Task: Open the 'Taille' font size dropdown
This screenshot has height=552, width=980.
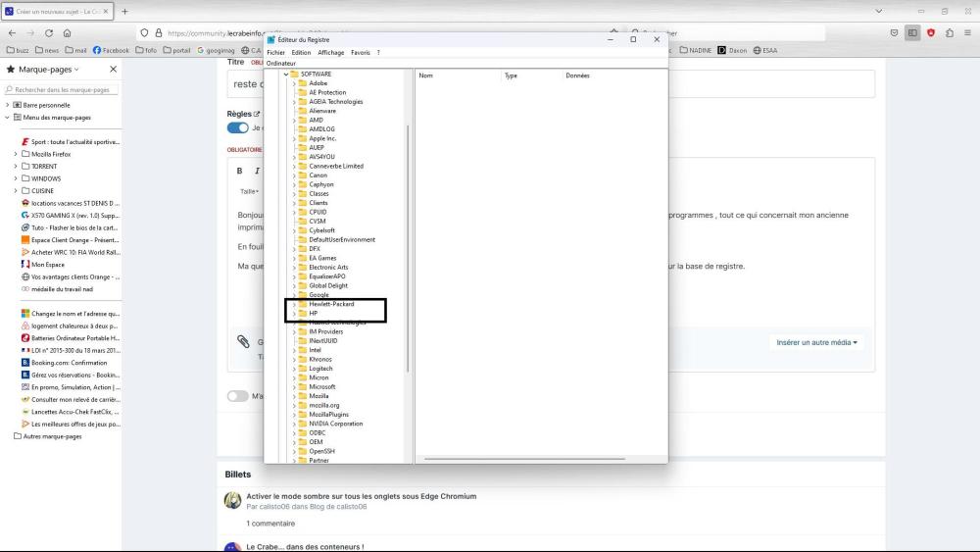Action: pos(249,191)
